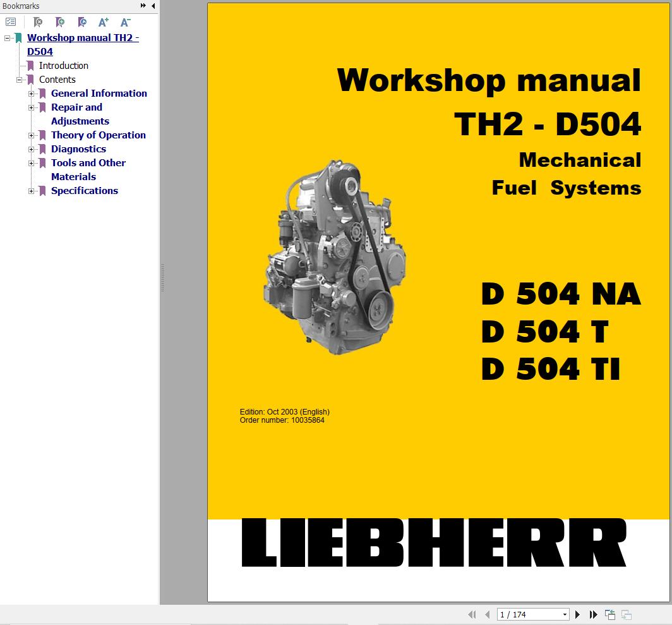Increase bookmark font size with A+

(x=104, y=22)
